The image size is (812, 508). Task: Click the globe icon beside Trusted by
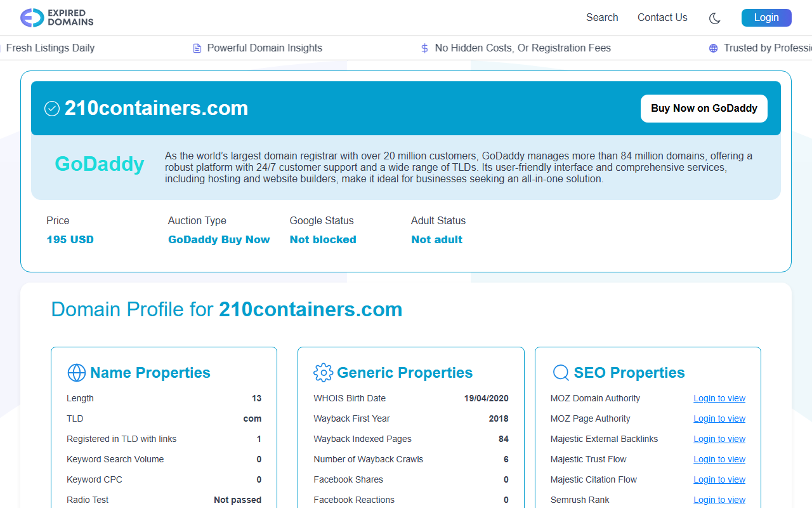pos(713,48)
